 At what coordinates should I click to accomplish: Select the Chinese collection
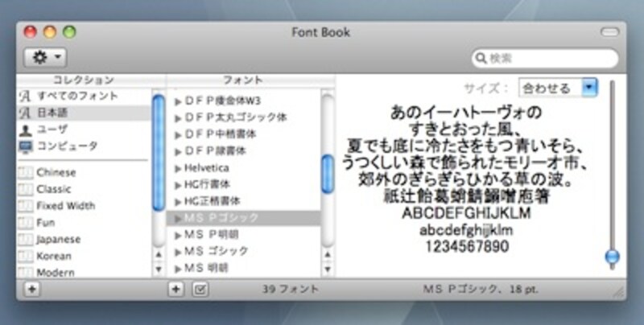point(85,172)
